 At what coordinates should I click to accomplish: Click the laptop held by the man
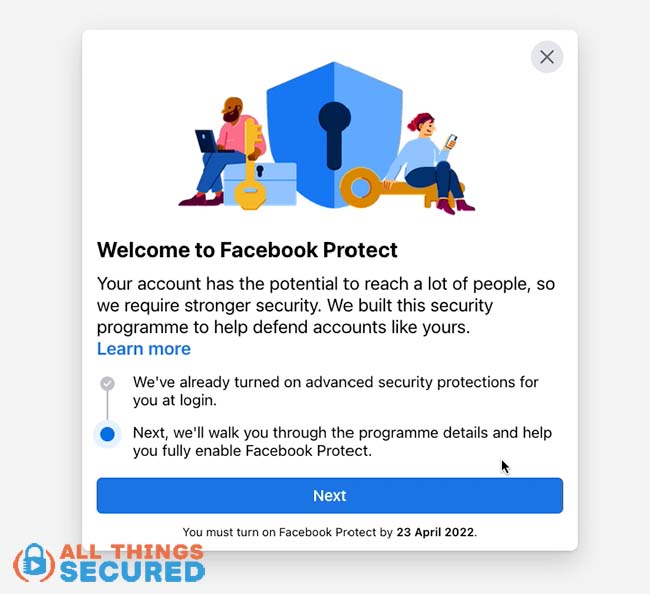(x=207, y=142)
